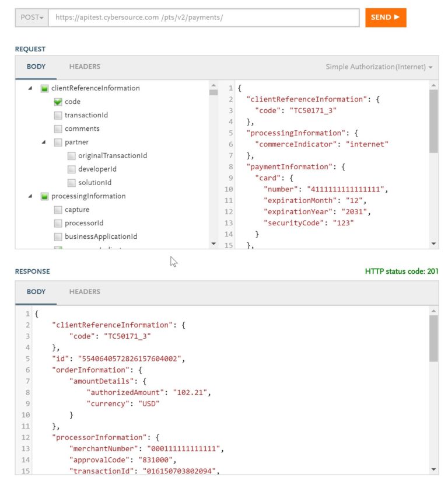Click the response body scrollbar thumb
The height and width of the screenshot is (484, 448).
433,338
